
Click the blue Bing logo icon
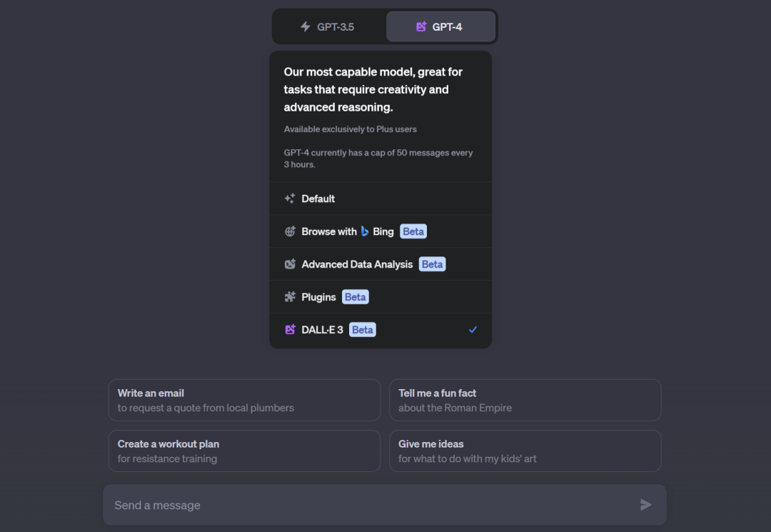point(365,231)
